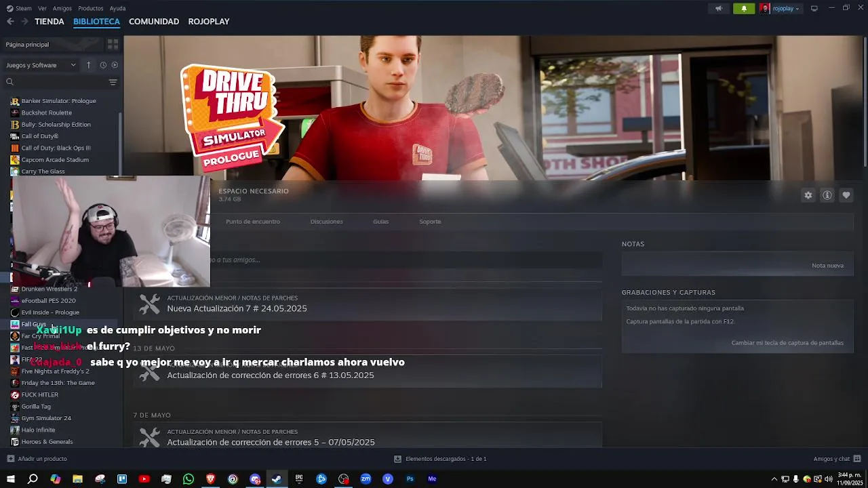Select Bully: Scholarship Edition in library

[56, 125]
